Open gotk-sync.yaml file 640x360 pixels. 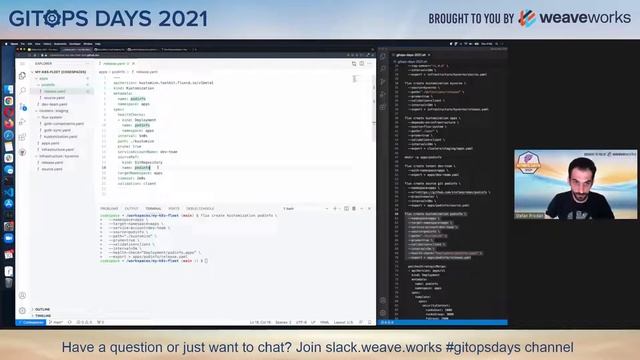[x=57, y=130]
